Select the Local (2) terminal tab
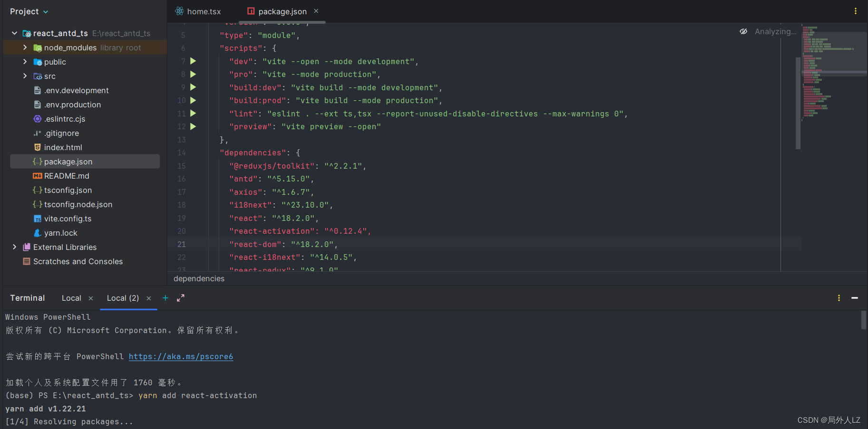This screenshot has width=868, height=429. click(x=123, y=298)
